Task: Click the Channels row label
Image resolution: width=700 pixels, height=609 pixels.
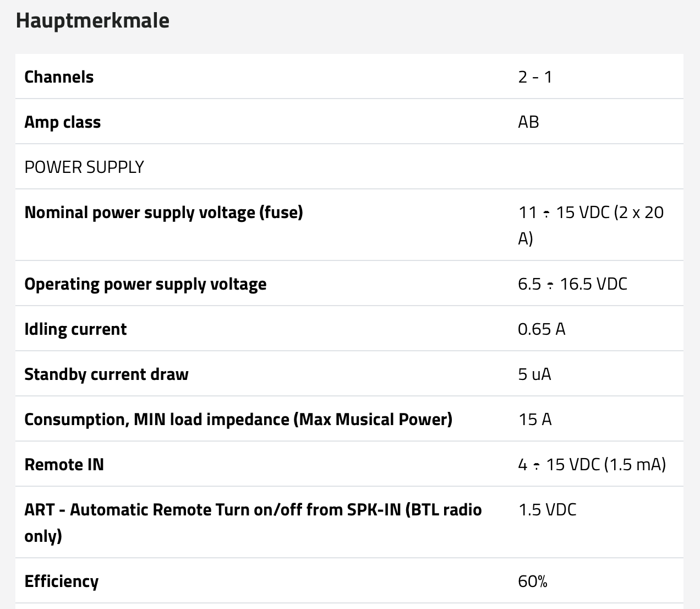Action: tap(59, 77)
